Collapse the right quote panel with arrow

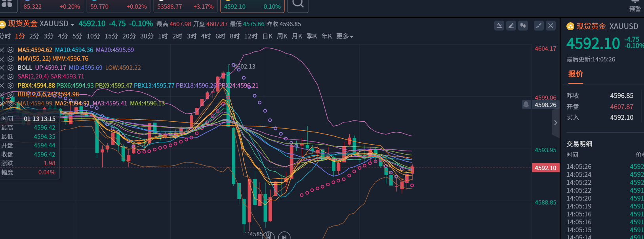(x=555, y=123)
